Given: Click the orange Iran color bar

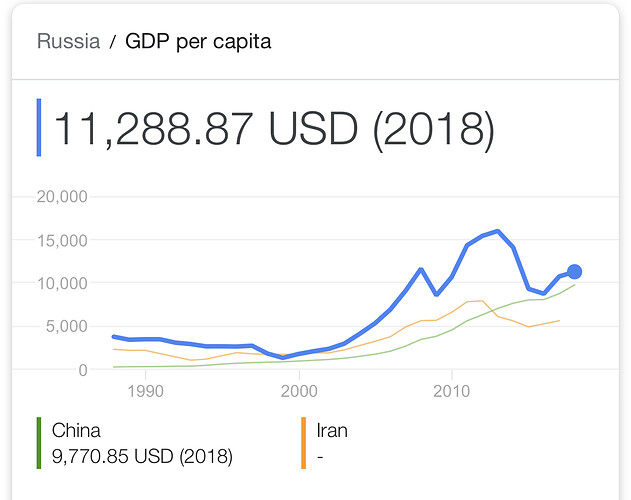Looking at the screenshot, I should click(x=303, y=443).
